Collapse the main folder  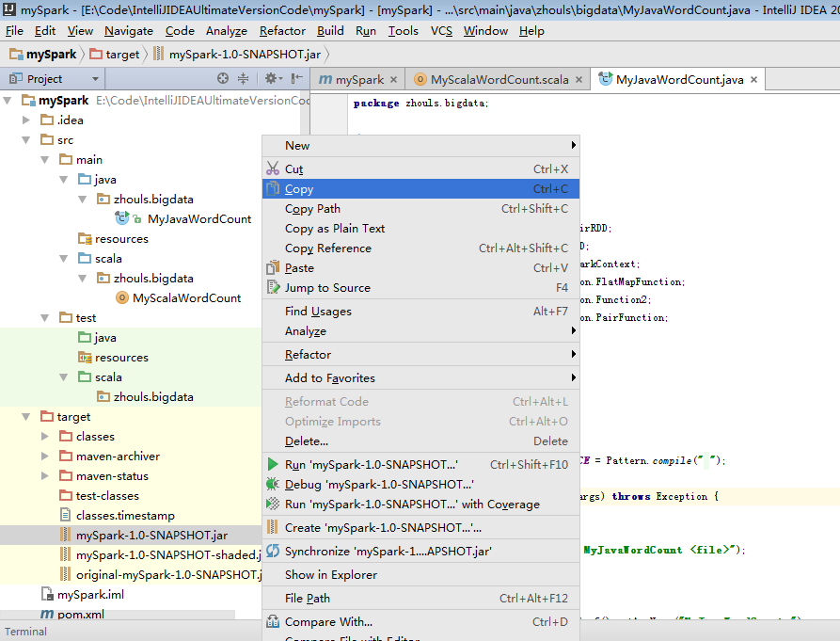(x=45, y=160)
